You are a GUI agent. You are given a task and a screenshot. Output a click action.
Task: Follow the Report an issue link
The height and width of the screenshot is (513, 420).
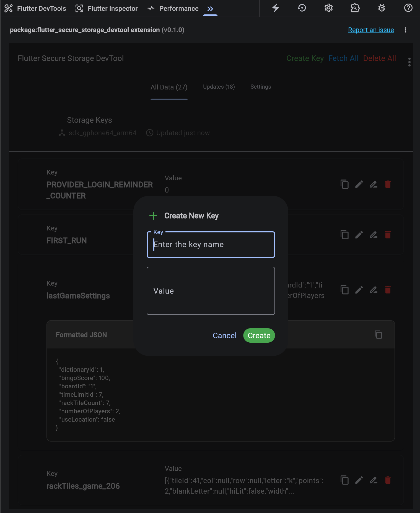[x=371, y=30]
